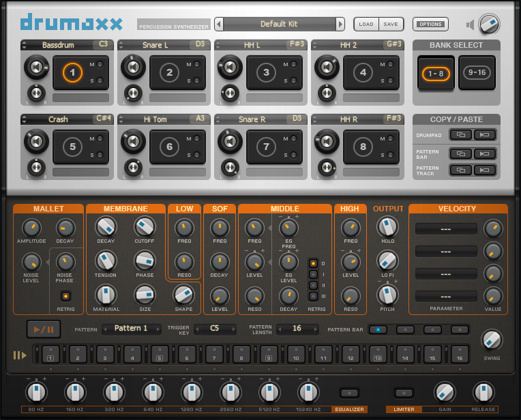The image size is (521, 420).
Task: Click the Snare L volume knob
Action: 132,67
